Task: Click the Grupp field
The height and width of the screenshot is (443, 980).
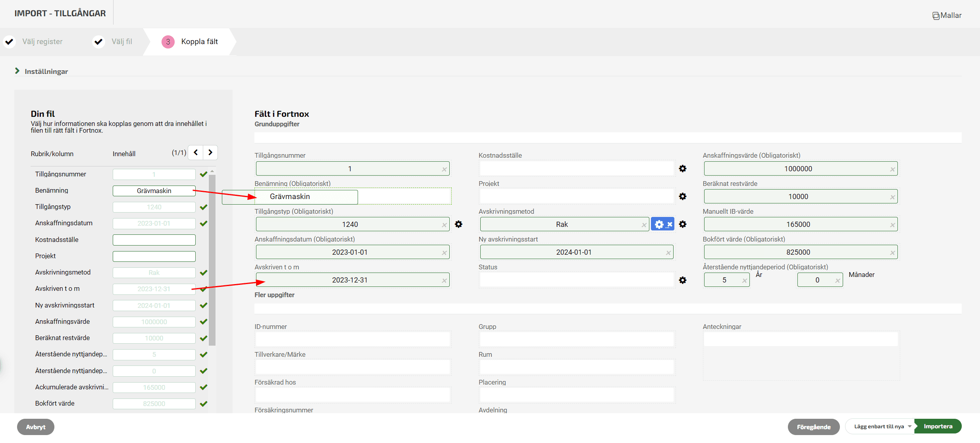Action: [577, 339]
